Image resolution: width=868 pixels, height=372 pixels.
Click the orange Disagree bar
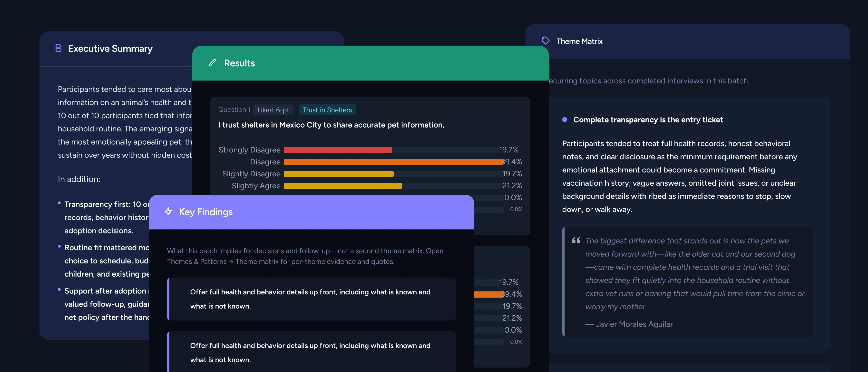394,162
